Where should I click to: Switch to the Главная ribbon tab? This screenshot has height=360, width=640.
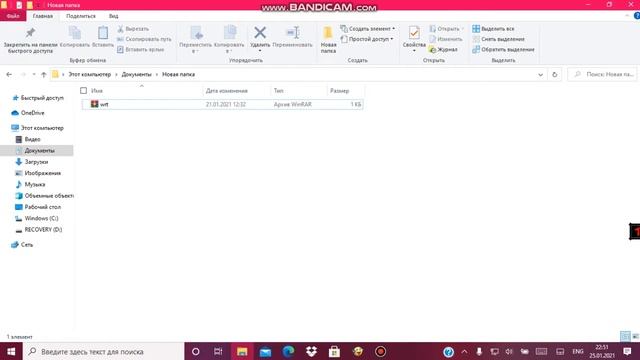pyautogui.click(x=42, y=16)
